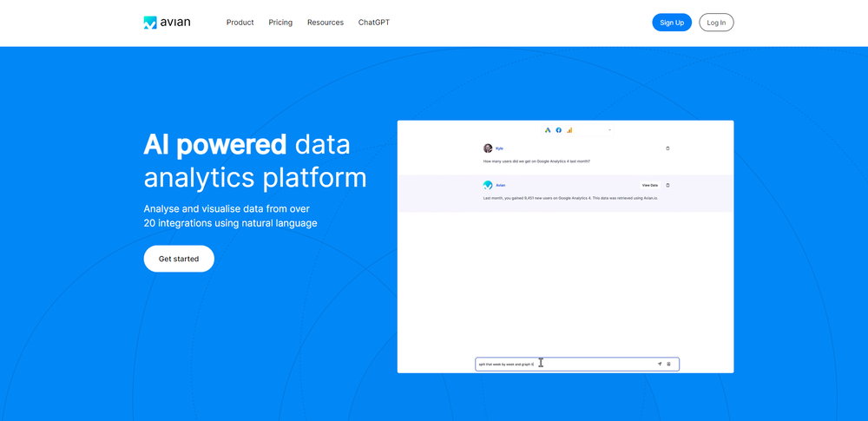This screenshot has width=868, height=421.
Task: Go to the ChatGPT nav item
Action: [374, 23]
